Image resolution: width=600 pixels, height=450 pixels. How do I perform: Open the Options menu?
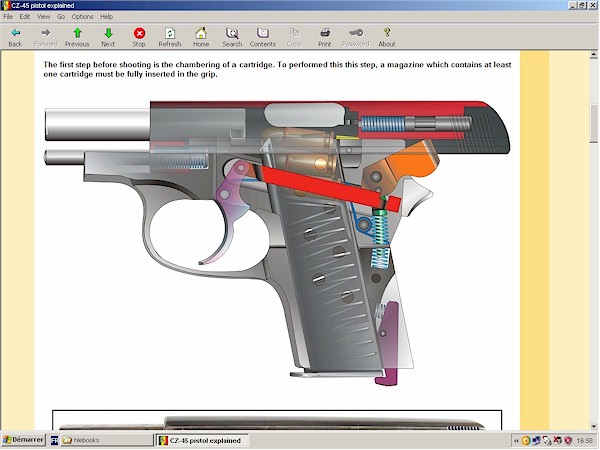click(82, 16)
